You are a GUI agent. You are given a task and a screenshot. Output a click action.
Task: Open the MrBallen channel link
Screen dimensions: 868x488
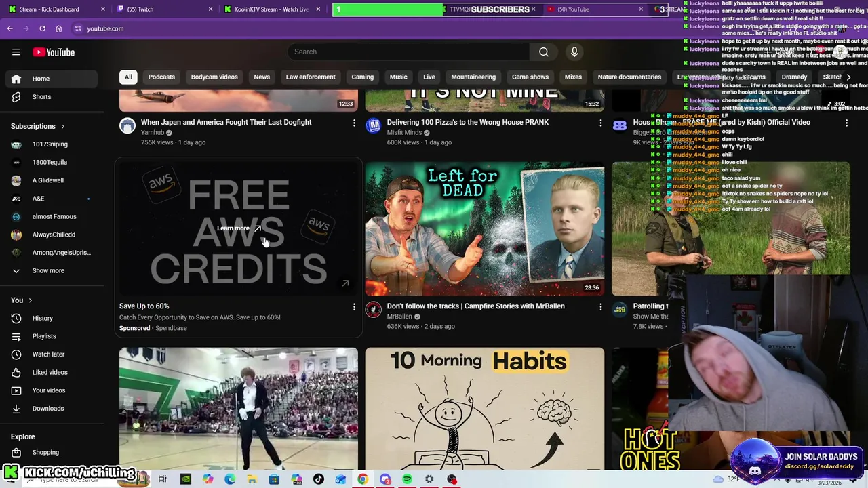pyautogui.click(x=399, y=317)
